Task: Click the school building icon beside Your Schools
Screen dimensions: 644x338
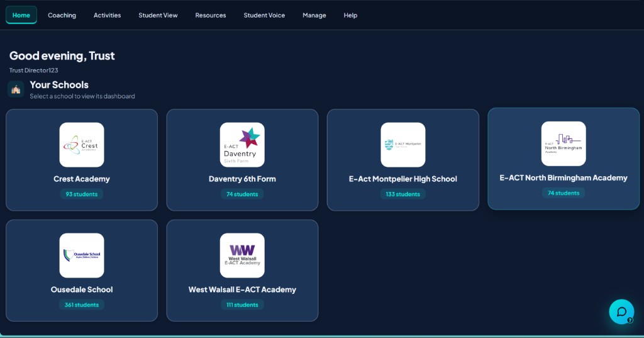Action: (16, 89)
